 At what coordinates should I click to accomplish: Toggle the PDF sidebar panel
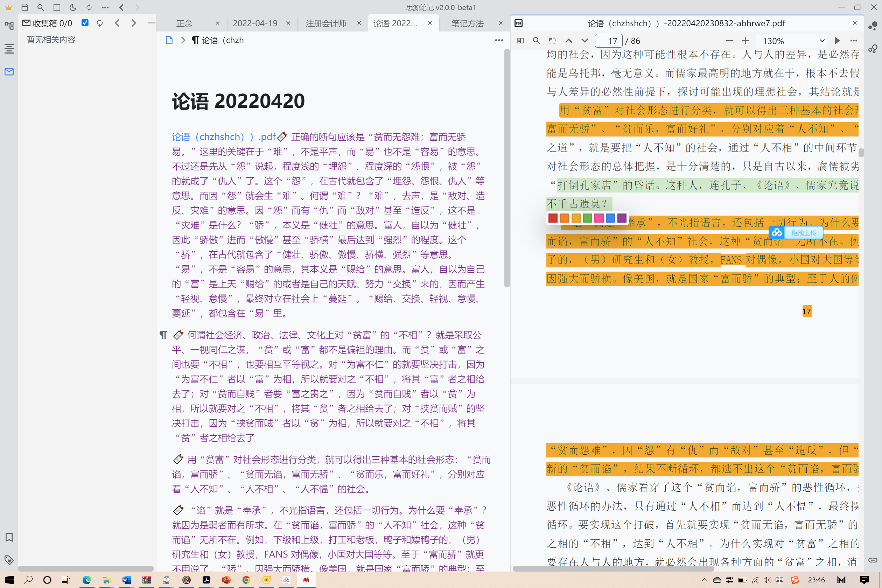(x=520, y=41)
